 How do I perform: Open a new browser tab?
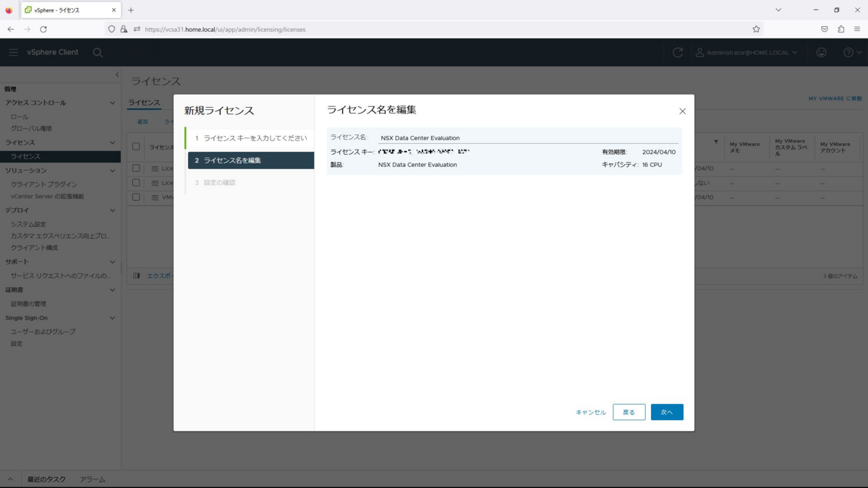(x=131, y=10)
